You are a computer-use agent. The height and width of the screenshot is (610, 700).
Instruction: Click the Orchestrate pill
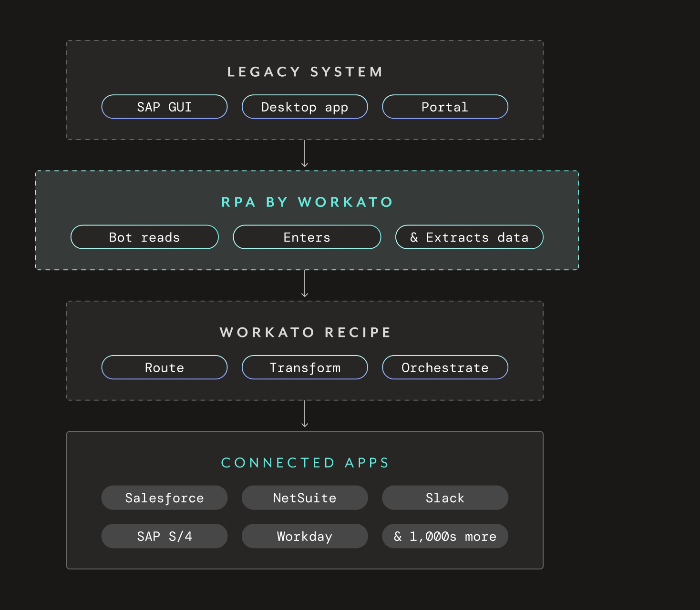(445, 367)
